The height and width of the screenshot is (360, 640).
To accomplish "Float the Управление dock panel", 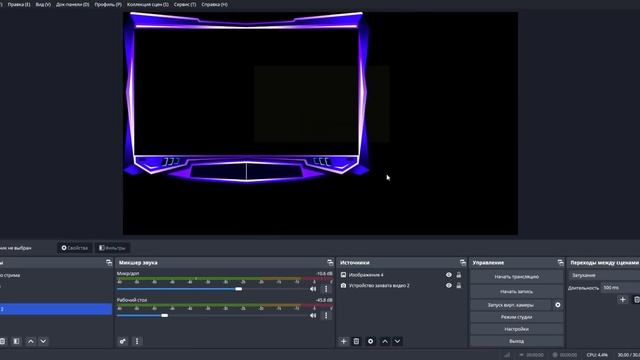I will pos(560,262).
